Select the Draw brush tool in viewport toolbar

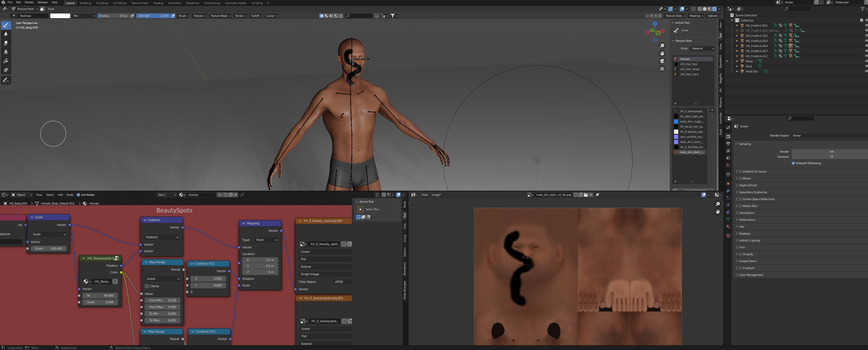[6, 25]
